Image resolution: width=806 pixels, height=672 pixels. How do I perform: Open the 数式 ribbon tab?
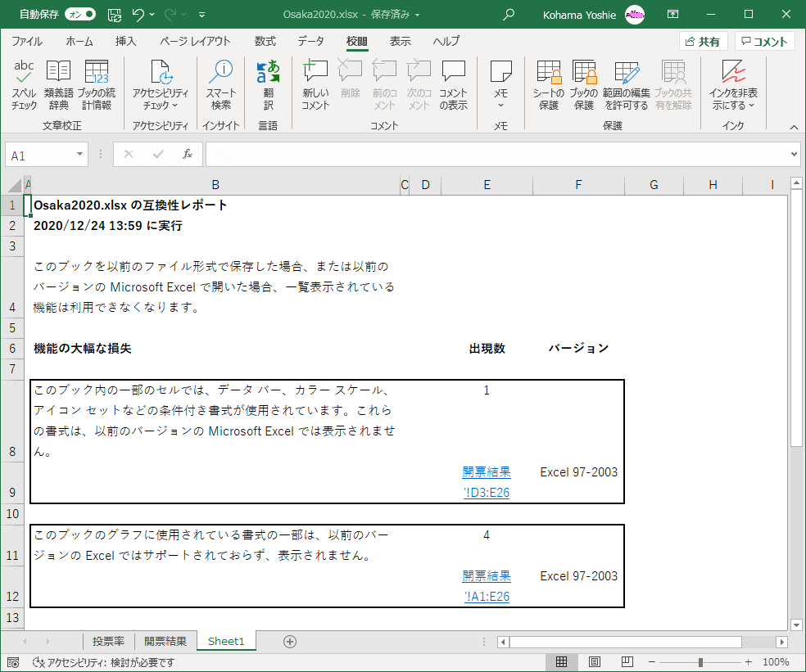click(265, 42)
